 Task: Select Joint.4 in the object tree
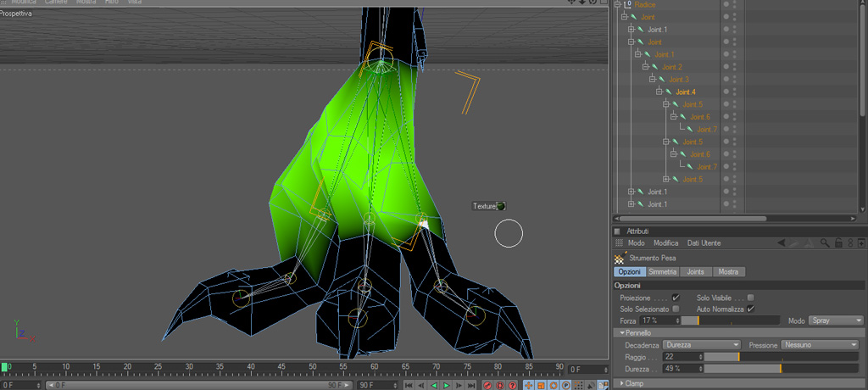(686, 92)
